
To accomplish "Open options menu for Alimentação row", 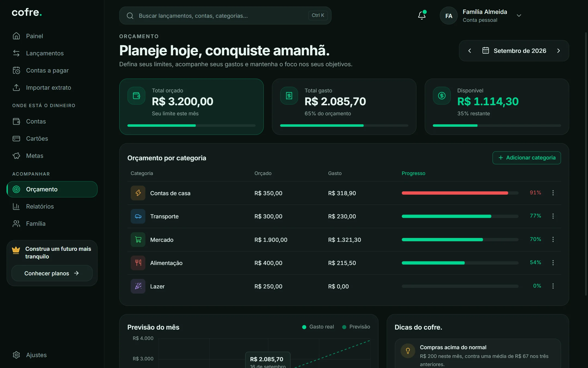I will click(553, 263).
